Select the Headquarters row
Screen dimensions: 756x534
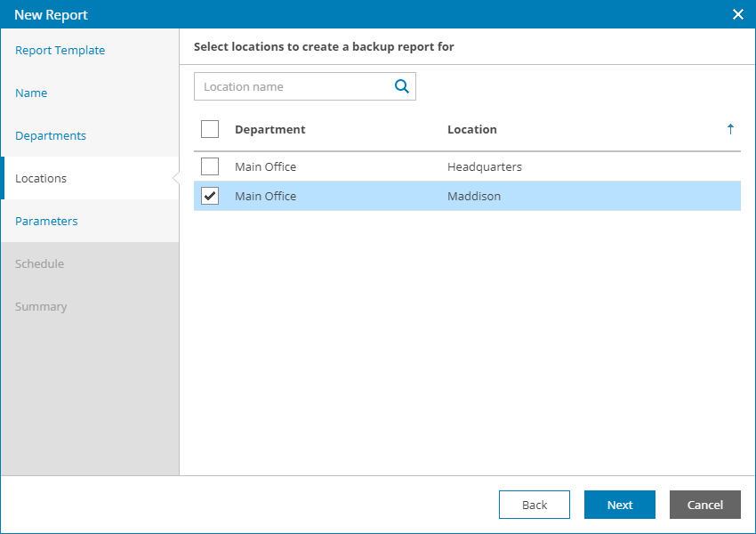pyautogui.click(x=485, y=166)
